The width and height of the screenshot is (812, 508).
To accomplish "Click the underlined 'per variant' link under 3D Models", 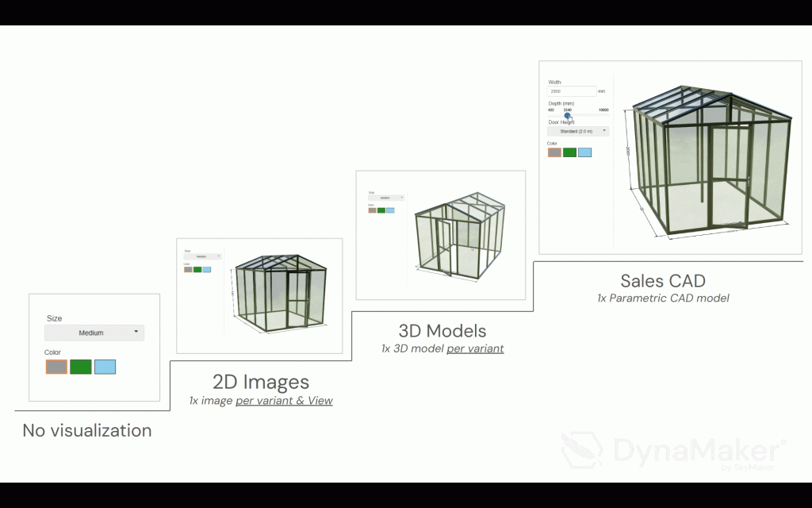I will tap(475, 348).
